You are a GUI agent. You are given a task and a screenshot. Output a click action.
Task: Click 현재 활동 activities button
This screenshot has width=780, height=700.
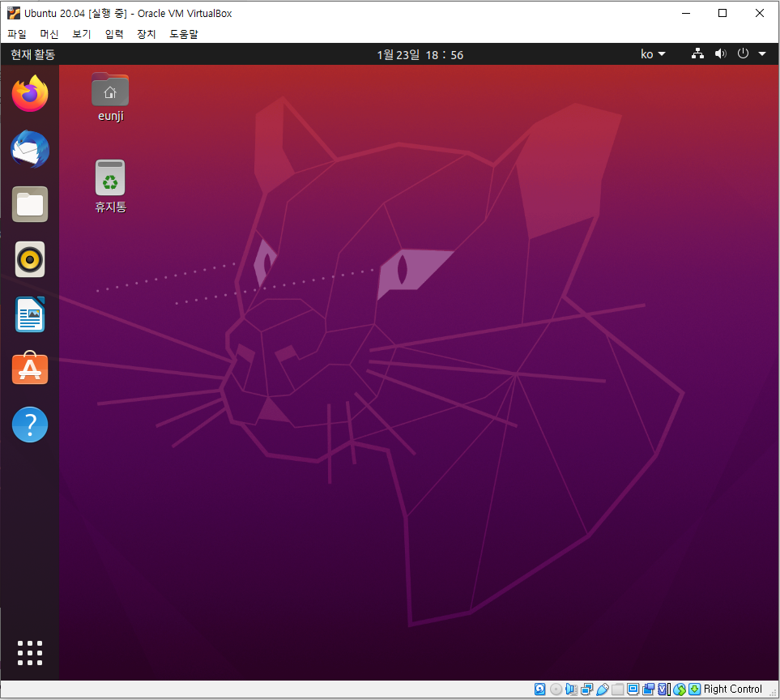pos(33,54)
